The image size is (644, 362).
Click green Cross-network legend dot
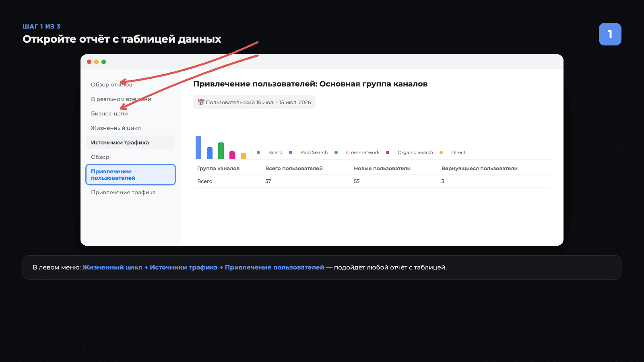336,152
